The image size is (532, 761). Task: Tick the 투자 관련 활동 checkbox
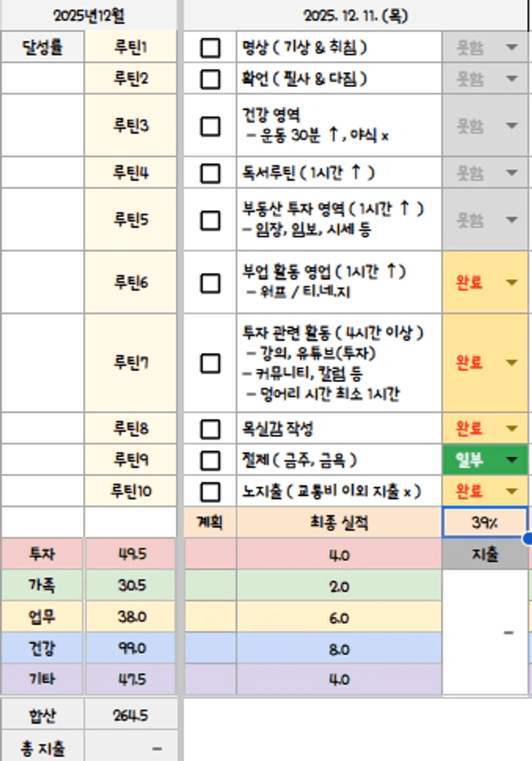[x=210, y=363]
